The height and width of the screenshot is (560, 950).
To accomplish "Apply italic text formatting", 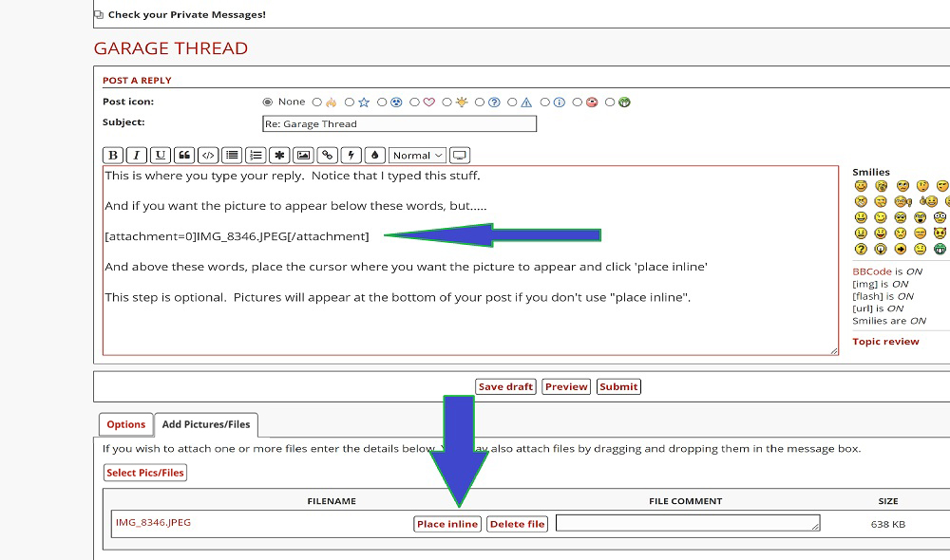I will [x=137, y=156].
